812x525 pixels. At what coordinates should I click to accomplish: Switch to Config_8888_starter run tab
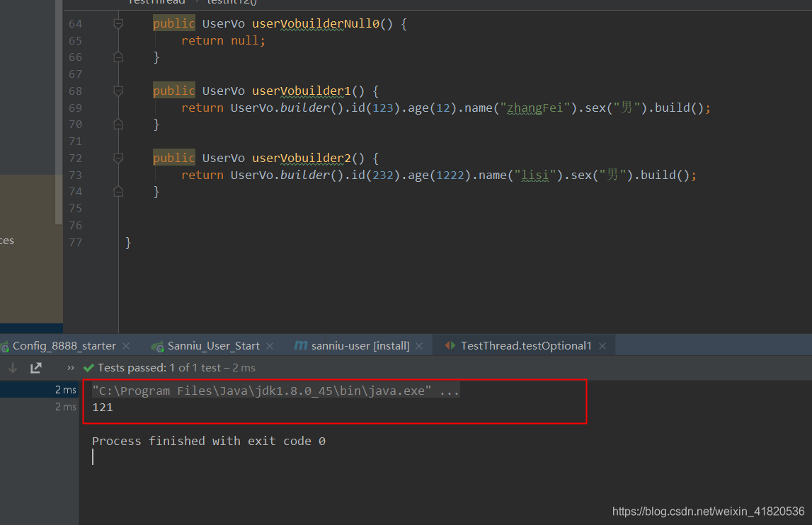tap(64, 346)
